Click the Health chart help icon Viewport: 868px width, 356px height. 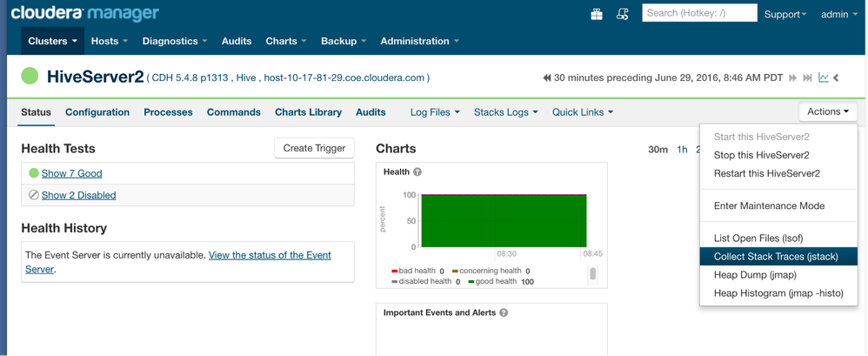tap(417, 172)
